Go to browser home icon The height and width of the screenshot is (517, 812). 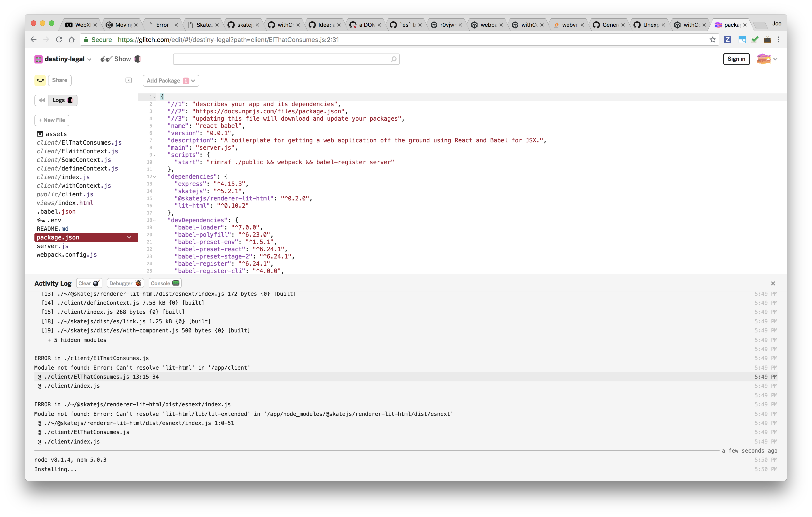[72, 39]
